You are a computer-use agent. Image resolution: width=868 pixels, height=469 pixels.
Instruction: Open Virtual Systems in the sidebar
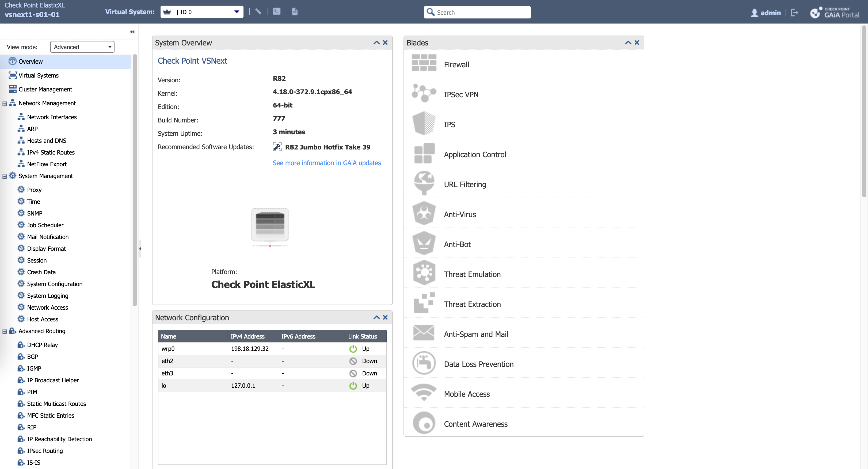point(39,75)
